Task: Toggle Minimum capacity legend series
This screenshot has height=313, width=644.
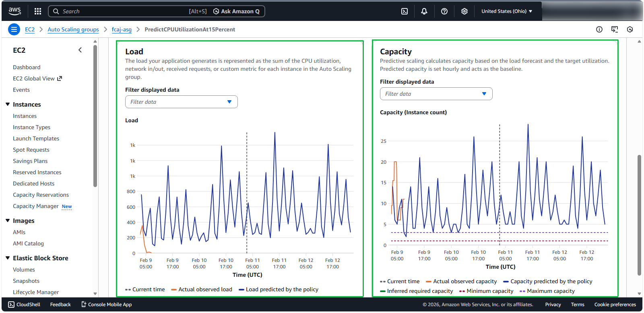Action: 486,291
